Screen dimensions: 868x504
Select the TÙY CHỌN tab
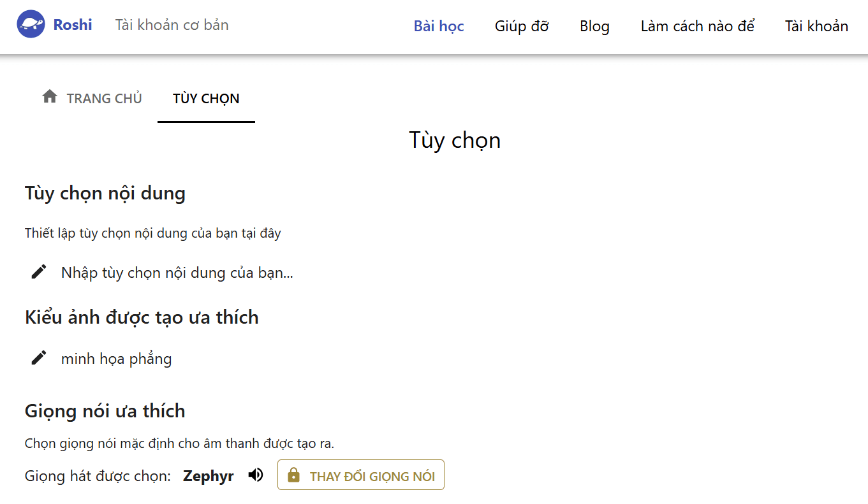point(205,98)
